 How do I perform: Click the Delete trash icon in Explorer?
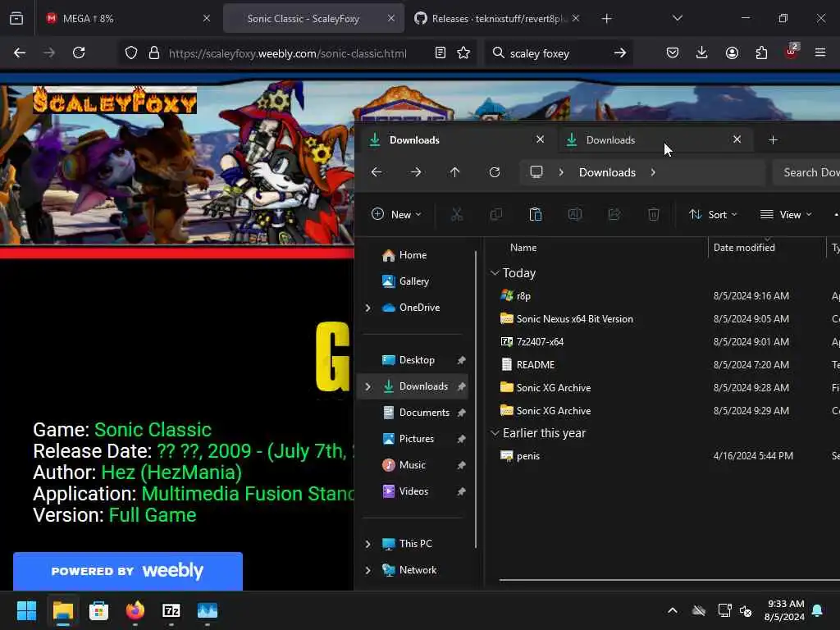(x=654, y=214)
